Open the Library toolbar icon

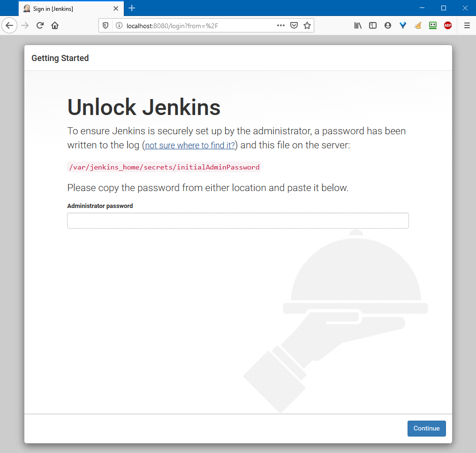tap(358, 25)
